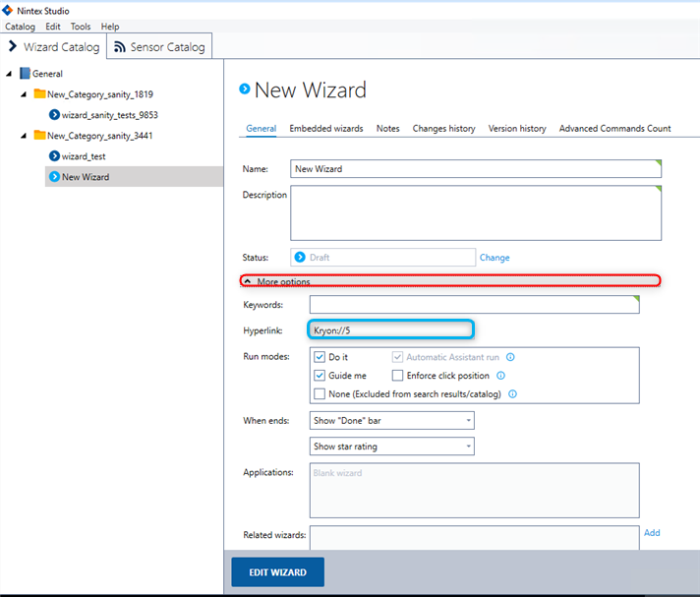
Task: Open the Version history tab
Action: pyautogui.click(x=517, y=129)
